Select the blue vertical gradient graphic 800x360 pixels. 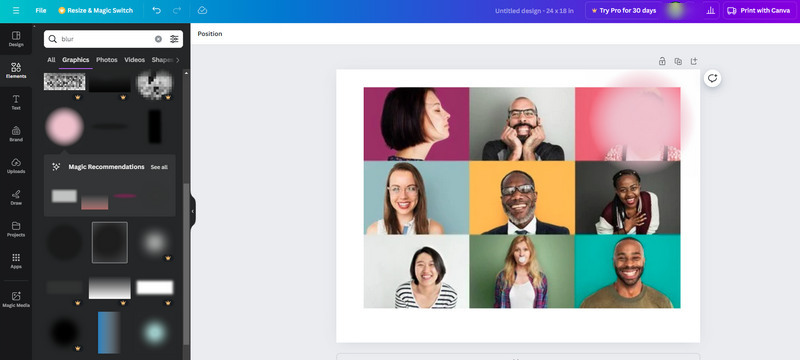109,332
